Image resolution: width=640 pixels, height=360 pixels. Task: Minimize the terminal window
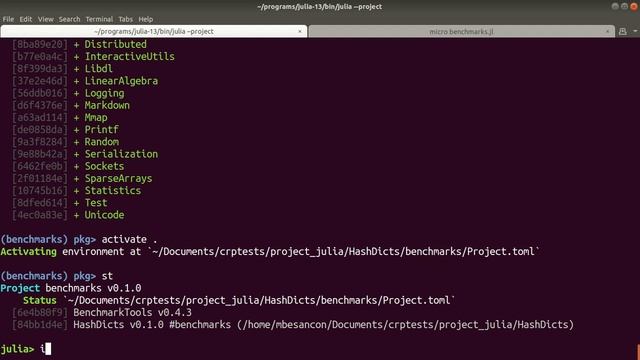[615, 6]
